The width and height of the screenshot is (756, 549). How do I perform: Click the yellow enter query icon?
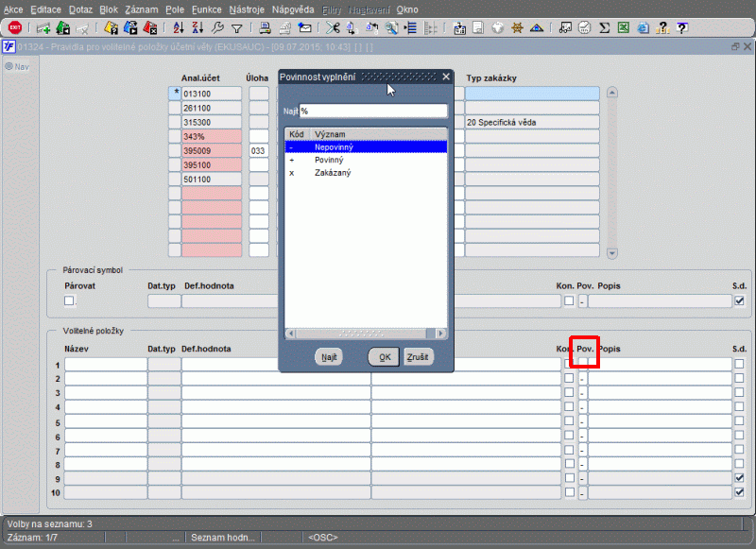pos(111,28)
